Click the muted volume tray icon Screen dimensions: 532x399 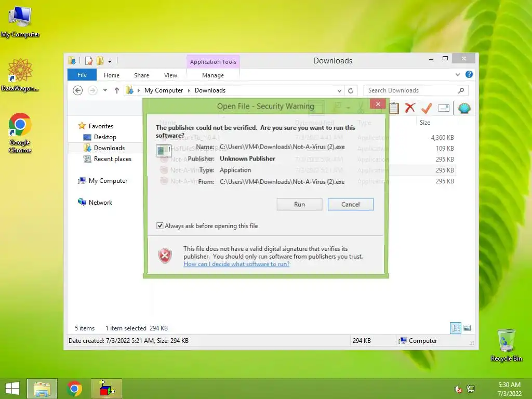click(458, 389)
